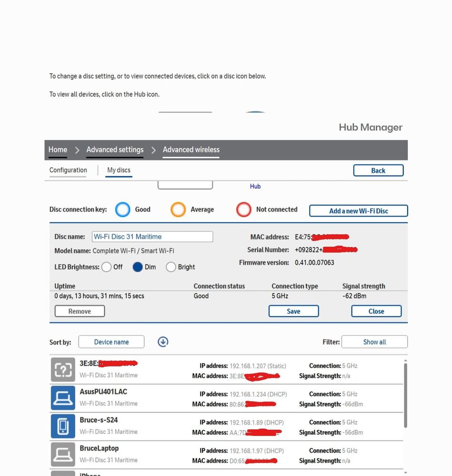Viewport: 452px width, 476px height.
Task: Select the BruceLaptop device name
Action: click(x=99, y=448)
